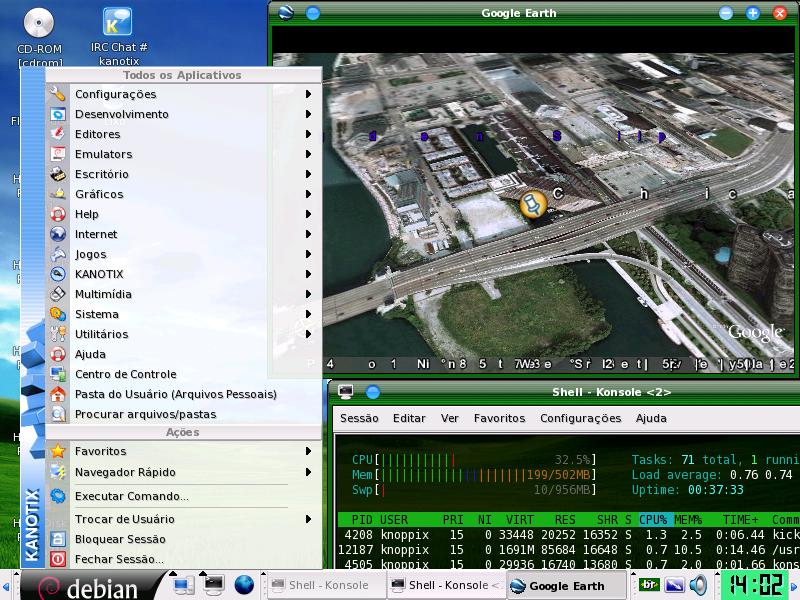The width and height of the screenshot is (800, 600).
Task: Click the Ajuda lifebuoy icon
Action: 58,354
